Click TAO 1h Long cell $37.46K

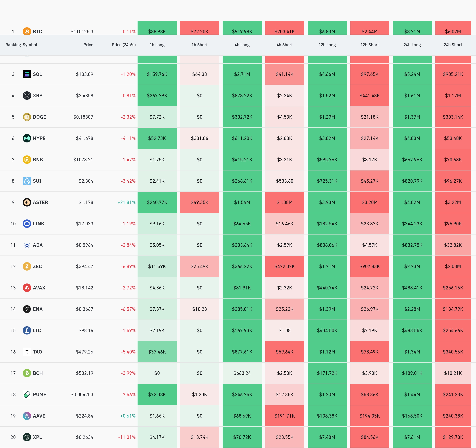click(x=157, y=352)
